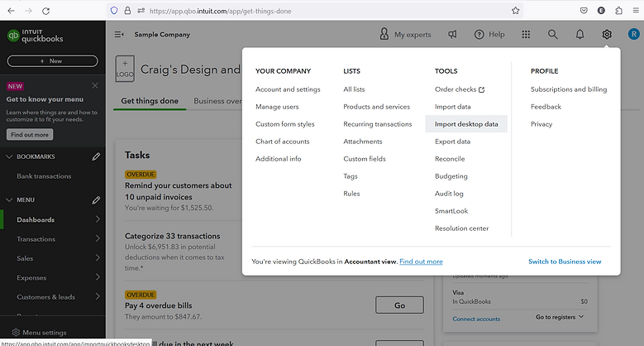The image size is (644, 346).
Task: Open Additional info
Action: click(279, 158)
